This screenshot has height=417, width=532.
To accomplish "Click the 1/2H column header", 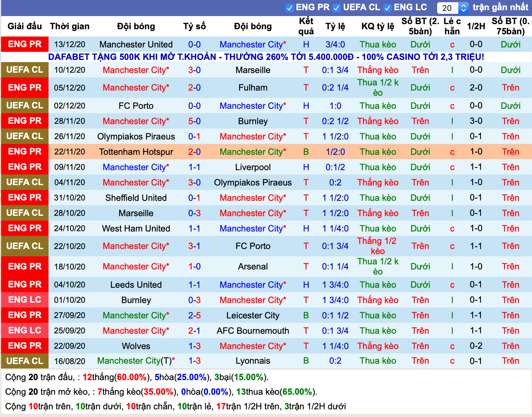I will (476, 26).
